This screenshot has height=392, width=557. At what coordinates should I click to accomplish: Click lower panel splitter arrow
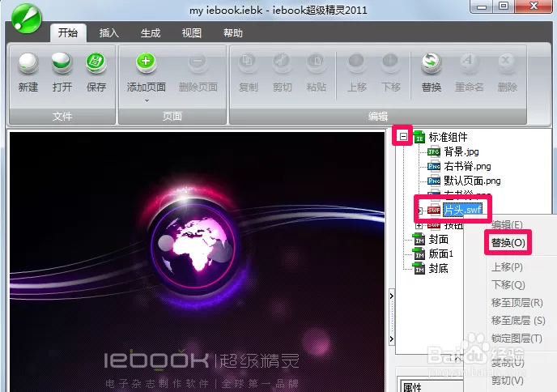(x=392, y=339)
